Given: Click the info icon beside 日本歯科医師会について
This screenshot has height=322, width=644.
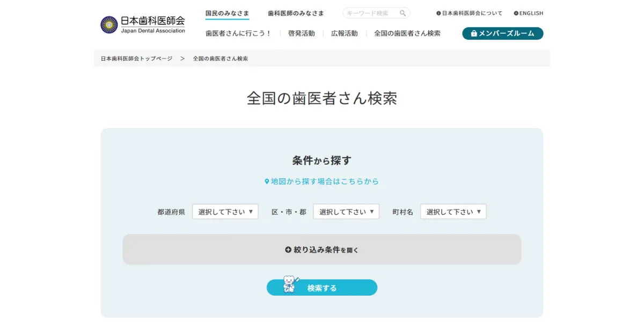Looking at the screenshot, I should click(438, 13).
